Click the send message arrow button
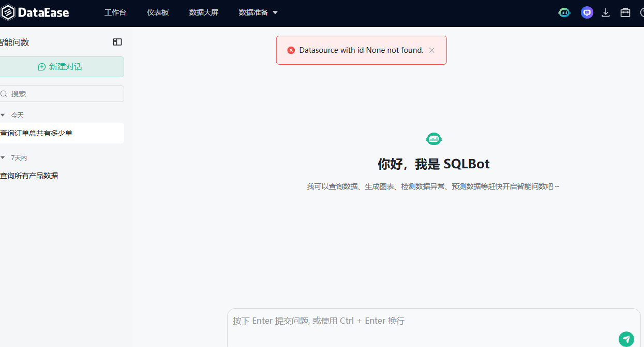The image size is (644, 347). point(626,339)
